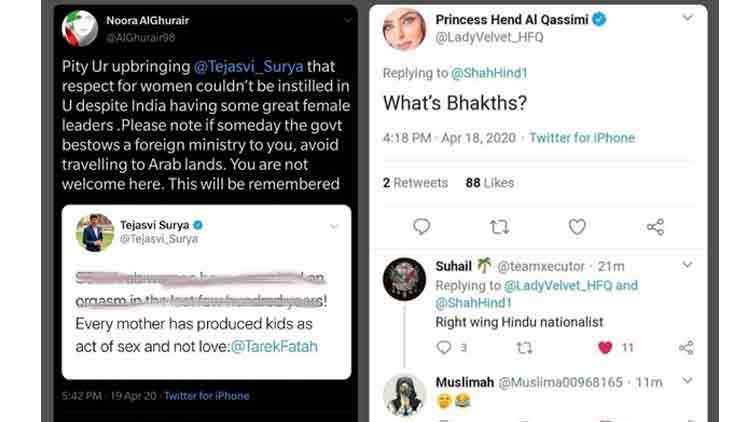Open the Twitter for iPhone link in Princess Hend's tweet

582,138
